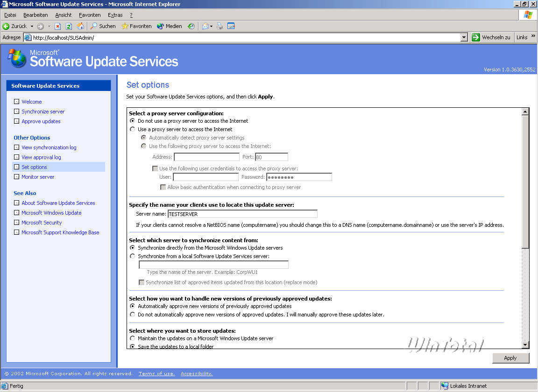
Task: Open the address bar dropdown arrow
Action: 464,37
